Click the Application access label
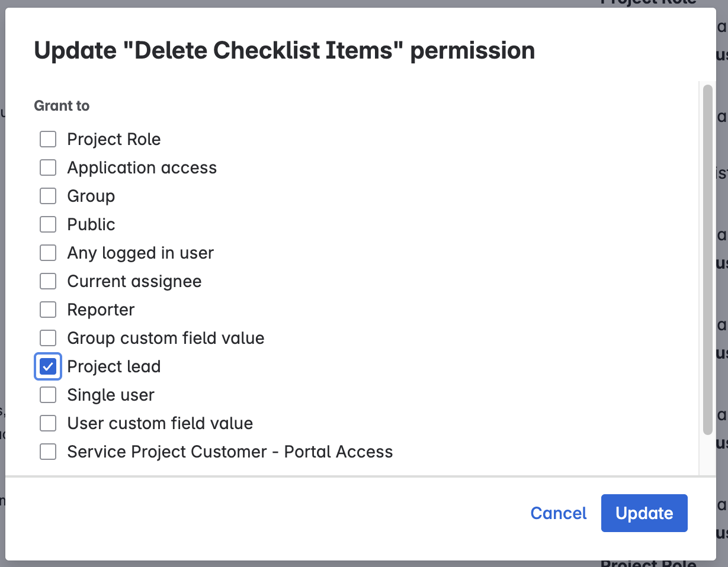This screenshot has height=567, width=728. 142,167
